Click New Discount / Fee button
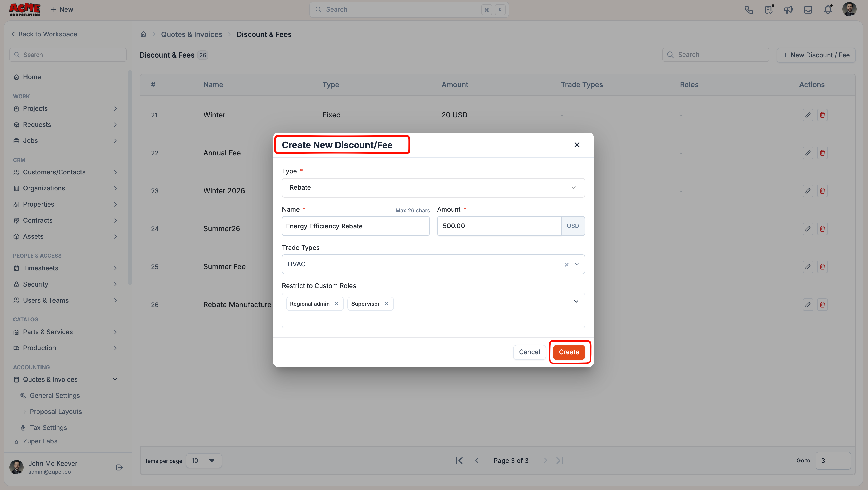 tap(816, 55)
